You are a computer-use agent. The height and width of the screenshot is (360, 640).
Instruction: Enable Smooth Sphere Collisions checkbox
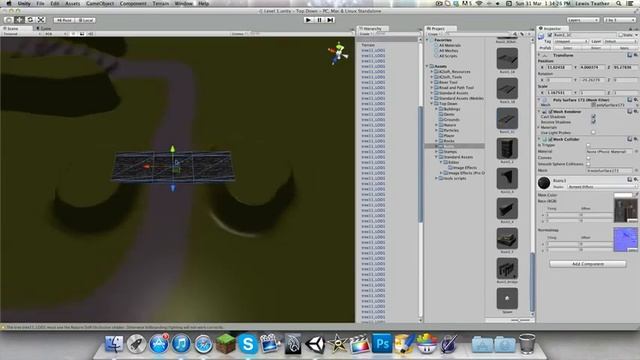point(588,164)
